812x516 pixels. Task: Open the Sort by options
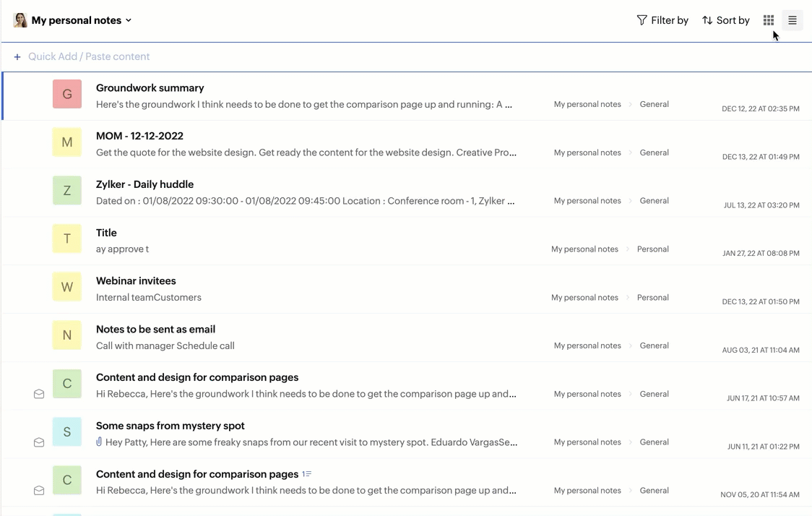pyautogui.click(x=726, y=20)
